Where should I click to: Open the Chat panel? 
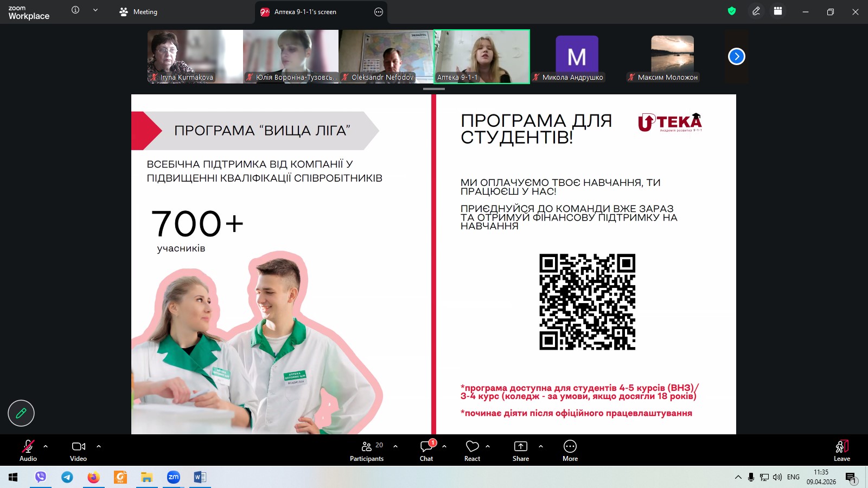pyautogui.click(x=426, y=450)
